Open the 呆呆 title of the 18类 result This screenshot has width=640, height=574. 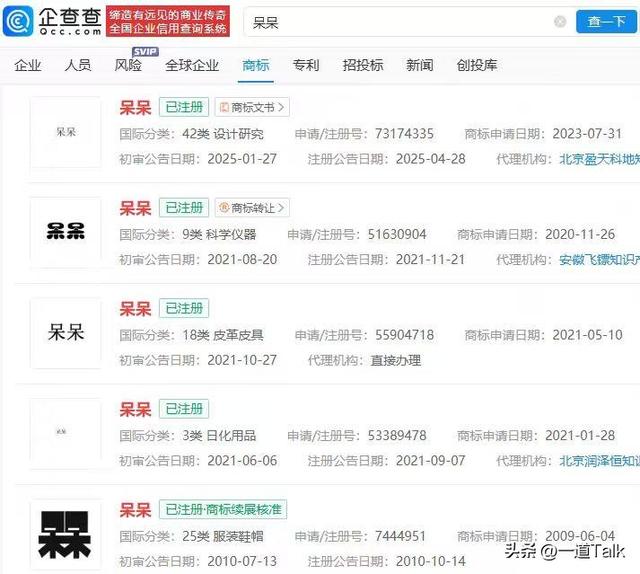pyautogui.click(x=135, y=309)
